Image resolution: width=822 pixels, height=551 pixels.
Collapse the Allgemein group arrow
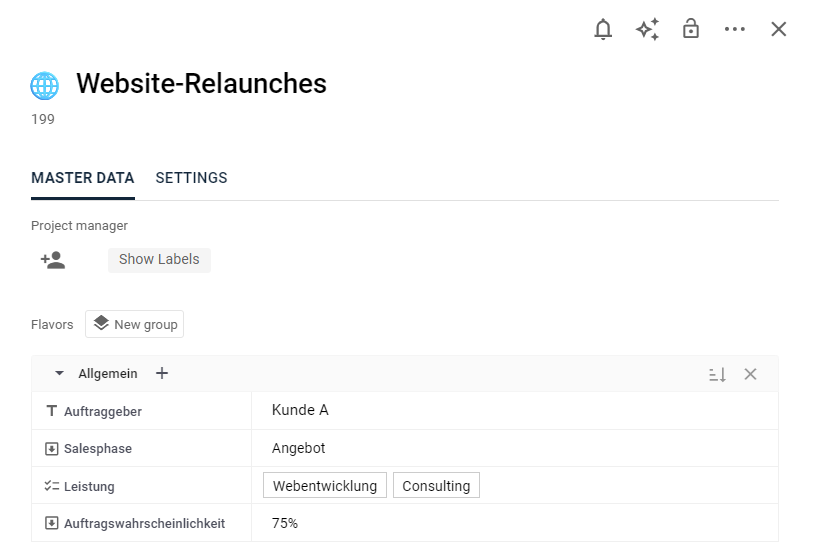59,373
